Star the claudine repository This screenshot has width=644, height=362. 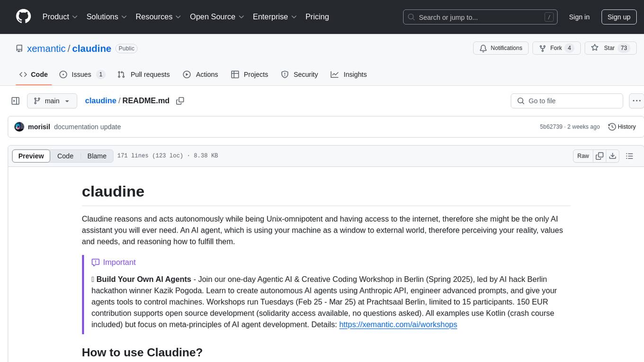point(610,48)
